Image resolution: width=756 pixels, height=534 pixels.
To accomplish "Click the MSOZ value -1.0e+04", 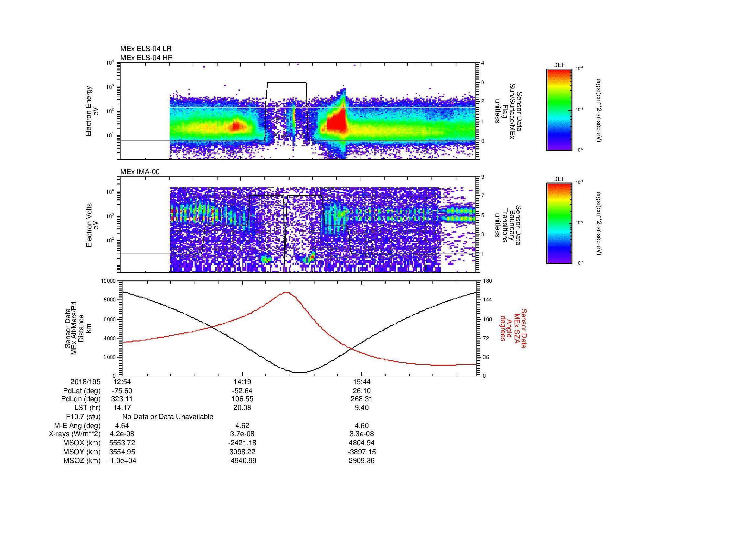I will 122,461.
